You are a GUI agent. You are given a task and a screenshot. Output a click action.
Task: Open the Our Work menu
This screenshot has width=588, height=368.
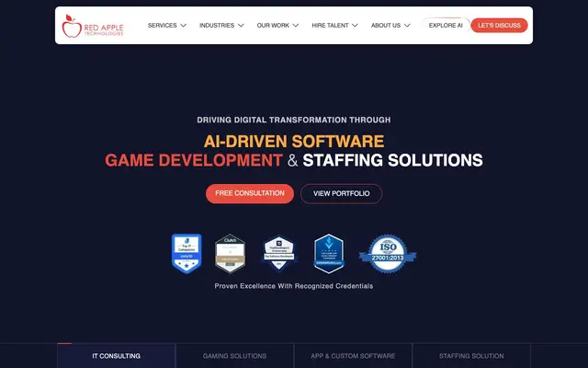tap(273, 25)
